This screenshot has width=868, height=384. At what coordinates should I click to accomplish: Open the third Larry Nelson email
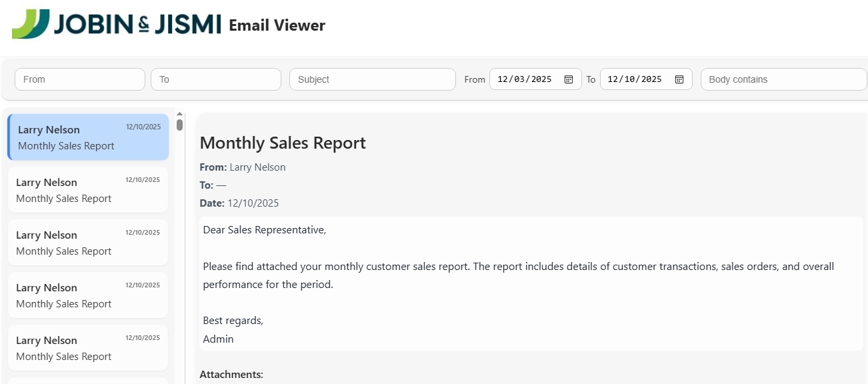pos(88,243)
